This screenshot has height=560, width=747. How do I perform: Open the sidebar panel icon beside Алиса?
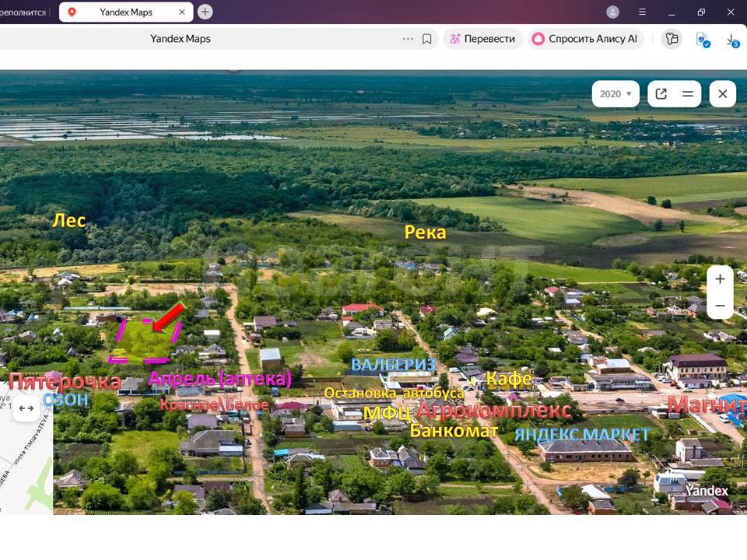[x=672, y=39]
